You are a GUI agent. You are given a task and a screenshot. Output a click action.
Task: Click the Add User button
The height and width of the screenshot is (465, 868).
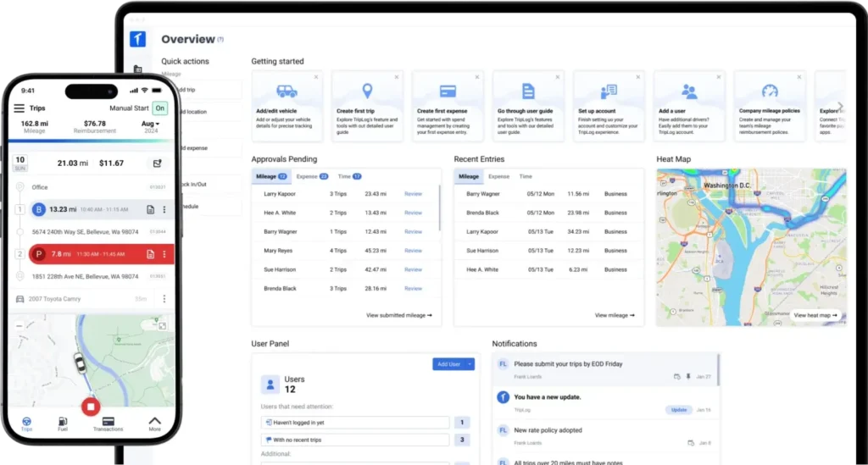(x=448, y=364)
